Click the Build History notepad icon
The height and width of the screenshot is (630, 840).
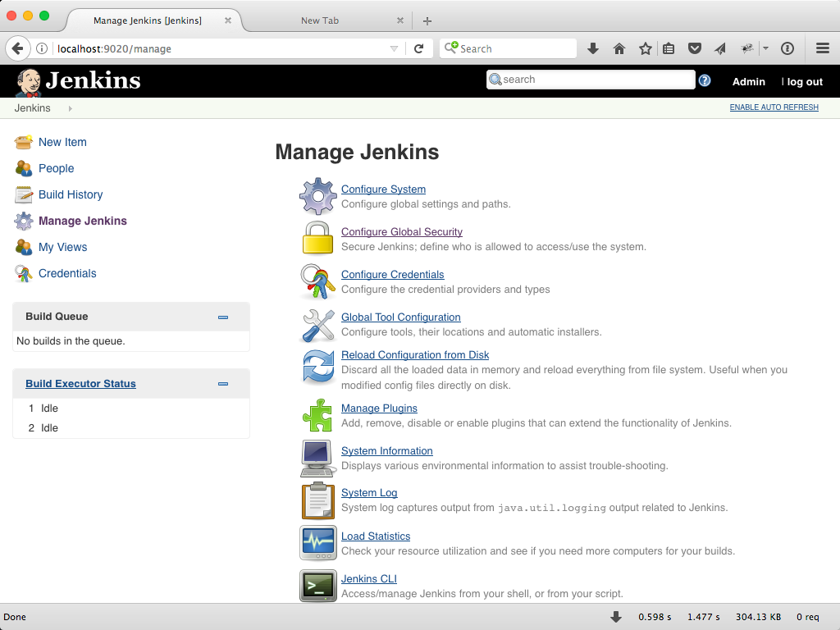(24, 194)
